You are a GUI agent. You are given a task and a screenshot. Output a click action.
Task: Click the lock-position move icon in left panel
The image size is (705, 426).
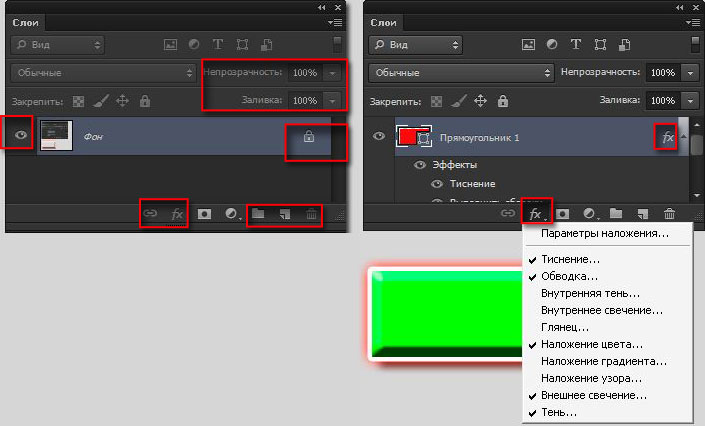123,101
